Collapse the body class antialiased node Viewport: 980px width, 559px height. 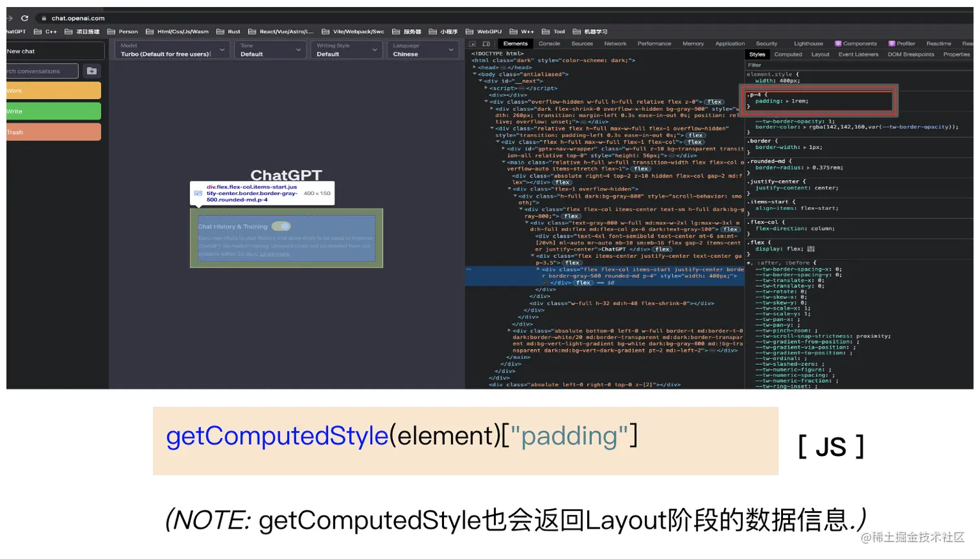click(x=474, y=74)
